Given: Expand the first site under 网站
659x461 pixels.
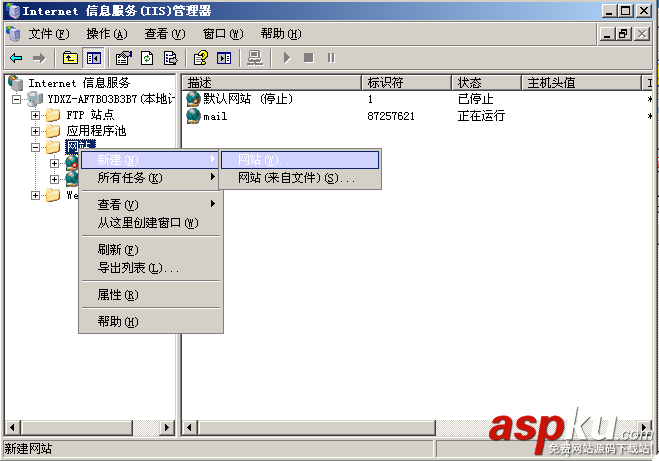Looking at the screenshot, I should pos(54,163).
